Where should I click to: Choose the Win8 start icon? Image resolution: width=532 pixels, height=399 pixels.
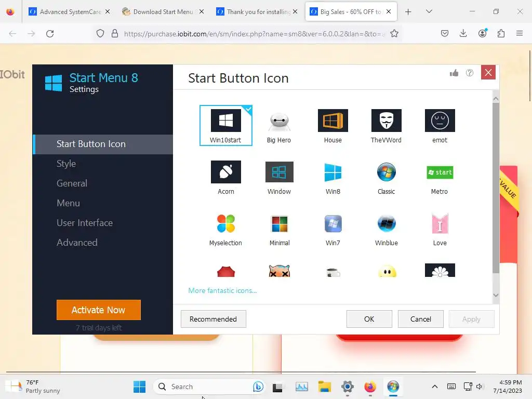(332, 177)
